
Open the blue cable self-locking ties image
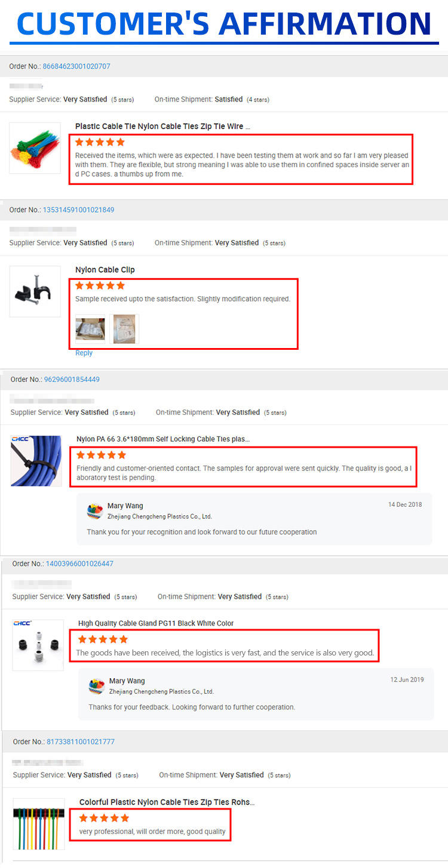point(36,461)
